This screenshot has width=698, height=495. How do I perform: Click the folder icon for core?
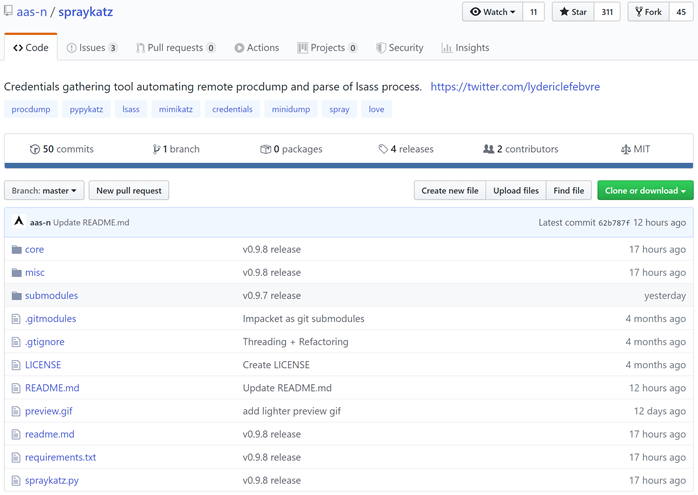coord(16,249)
